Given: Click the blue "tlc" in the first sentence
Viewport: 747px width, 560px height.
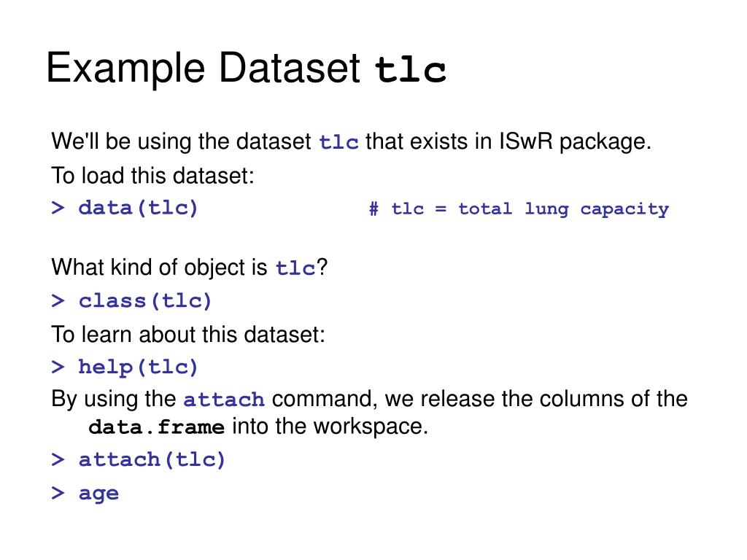Looking at the screenshot, I should click(338, 143).
